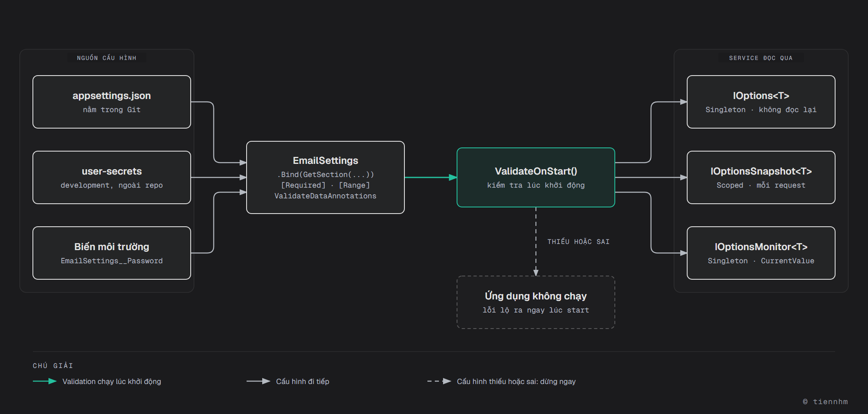Click '.Bind(GetSection(...))' line
This screenshot has width=868, height=414.
(x=325, y=175)
